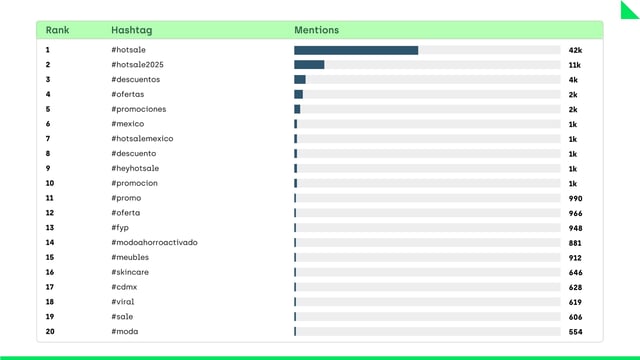Click the #hotsale2025 hashtag
Screen dimensions: 640x360
click(x=137, y=64)
